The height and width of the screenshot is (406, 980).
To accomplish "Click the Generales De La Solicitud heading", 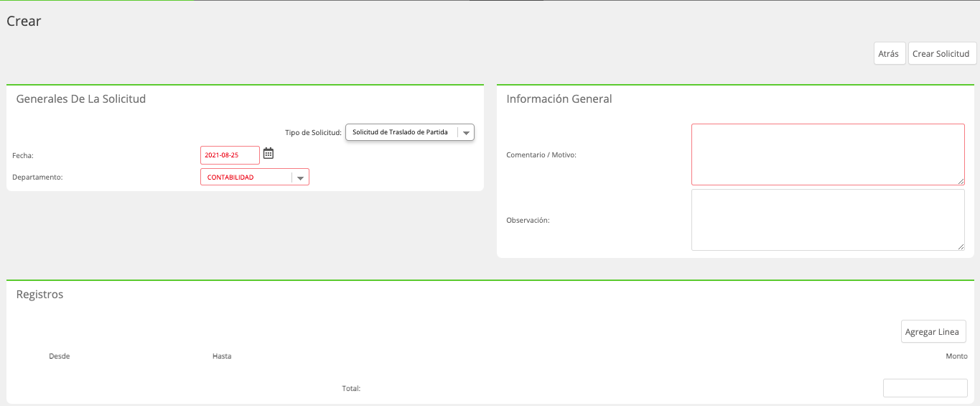I will [x=81, y=99].
